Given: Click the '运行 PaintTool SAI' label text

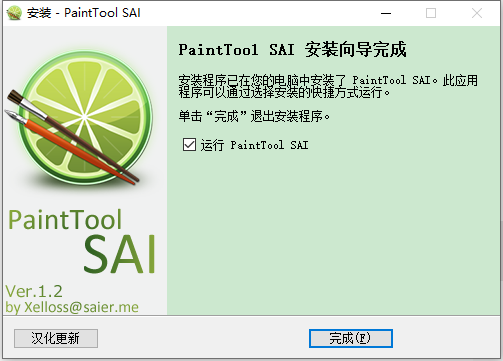Looking at the screenshot, I should tap(254, 145).
